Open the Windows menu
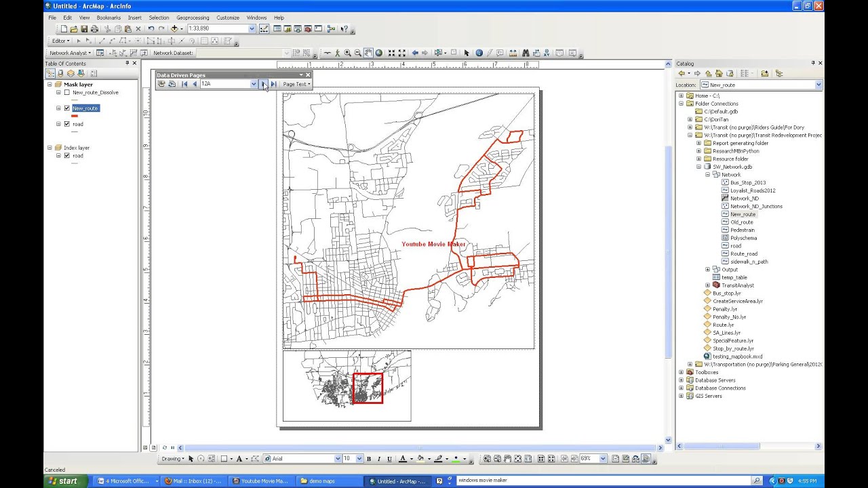The height and width of the screenshot is (488, 868). pos(256,18)
